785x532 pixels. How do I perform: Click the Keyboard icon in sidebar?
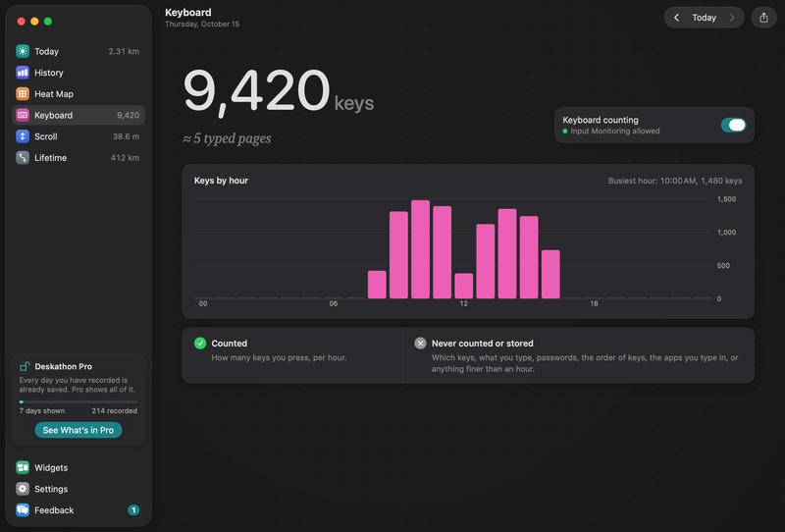tap(23, 115)
